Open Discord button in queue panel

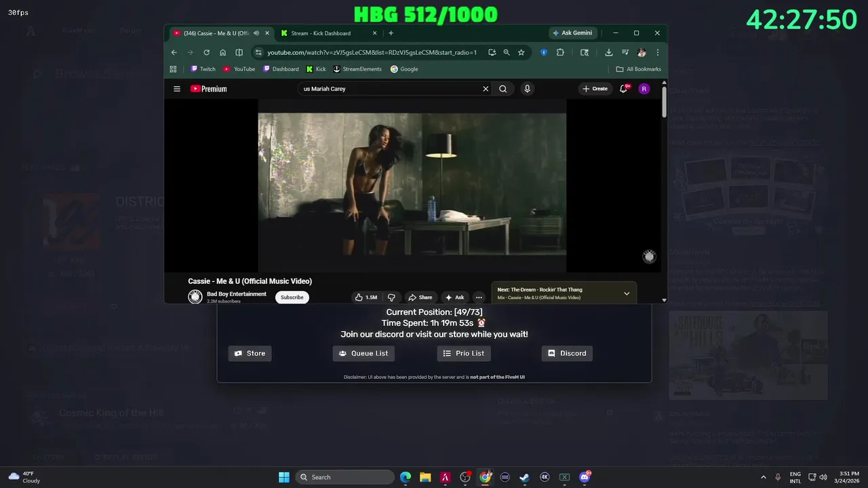coord(567,353)
